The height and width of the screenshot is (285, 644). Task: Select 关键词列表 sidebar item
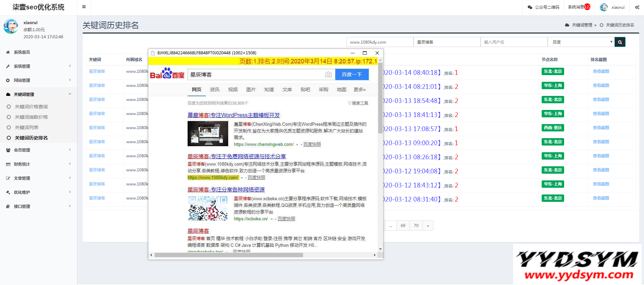tap(27, 127)
